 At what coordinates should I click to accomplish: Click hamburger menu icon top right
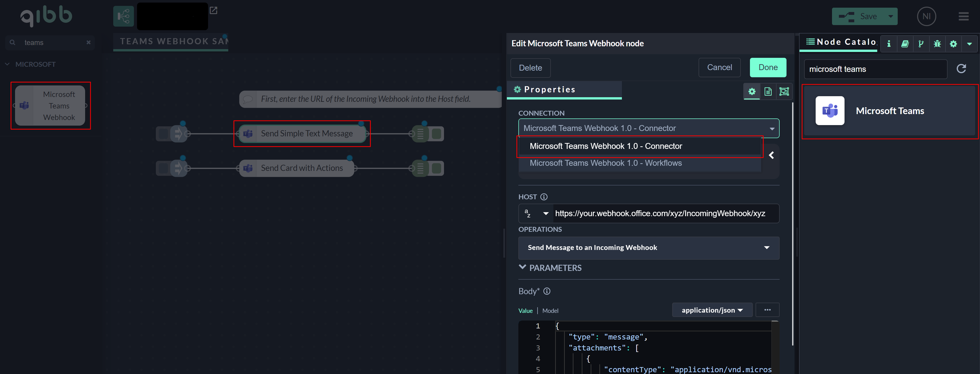point(963,16)
